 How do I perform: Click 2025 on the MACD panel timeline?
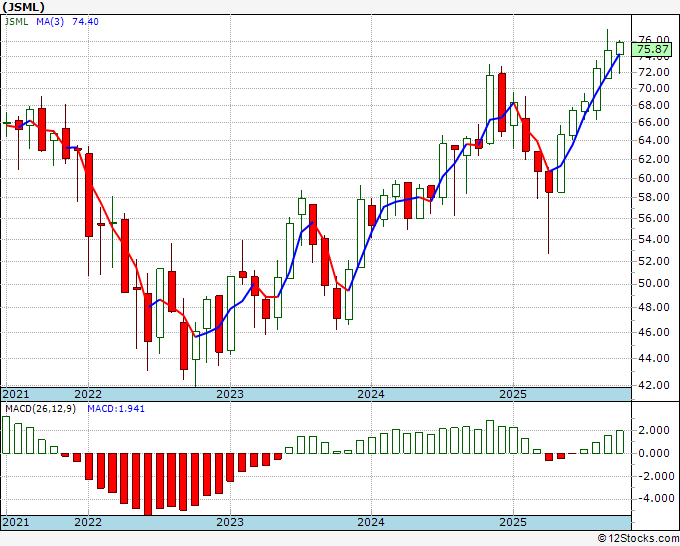pos(513,522)
